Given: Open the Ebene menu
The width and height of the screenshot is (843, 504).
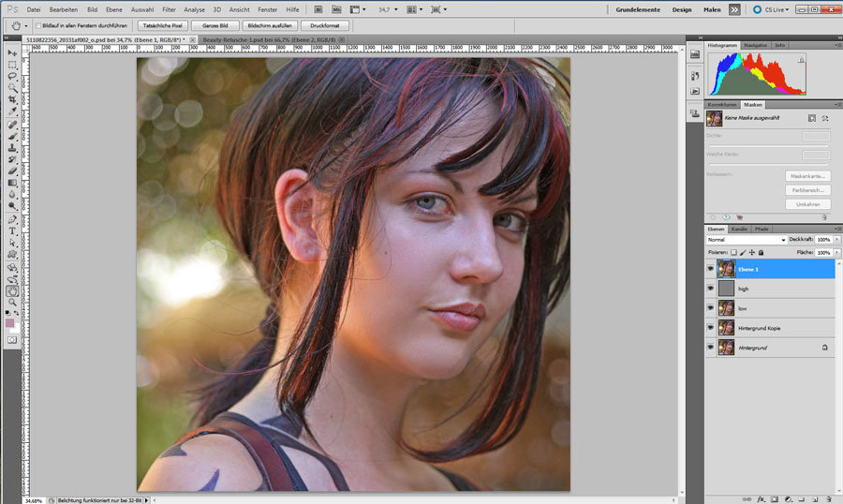Looking at the screenshot, I should click(x=114, y=9).
